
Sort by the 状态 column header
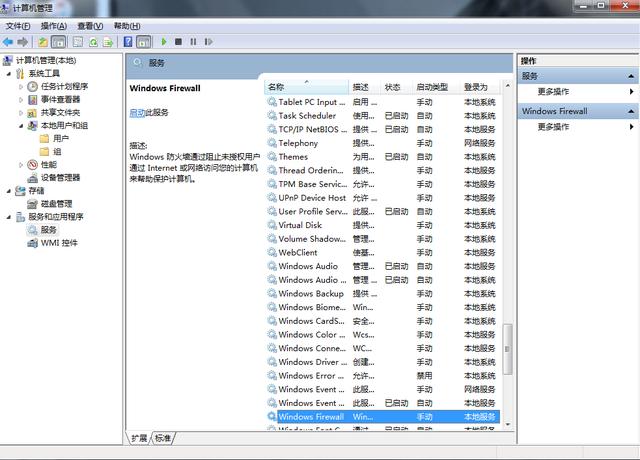pyautogui.click(x=396, y=87)
